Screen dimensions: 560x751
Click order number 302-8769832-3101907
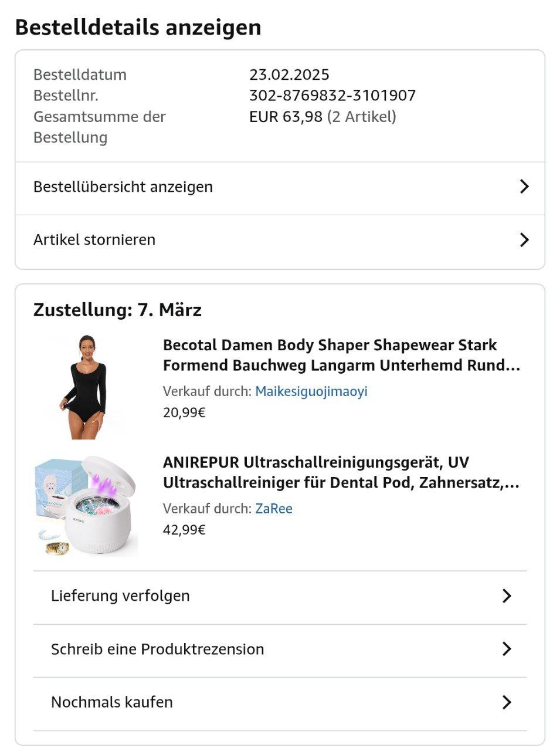332,95
